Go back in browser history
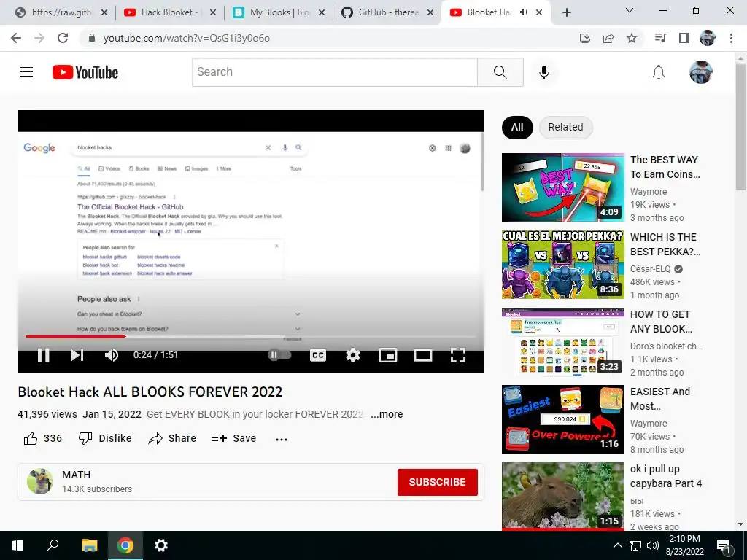This screenshot has height=560, width=747. coord(16,38)
